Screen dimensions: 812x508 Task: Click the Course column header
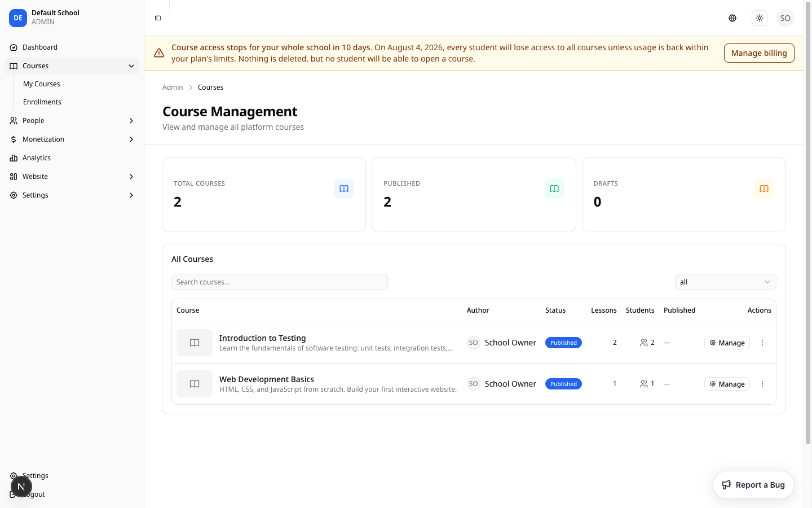click(188, 310)
